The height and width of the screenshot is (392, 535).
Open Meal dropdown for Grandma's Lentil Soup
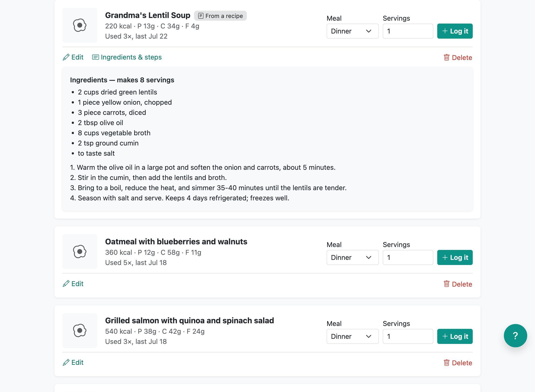click(x=353, y=31)
